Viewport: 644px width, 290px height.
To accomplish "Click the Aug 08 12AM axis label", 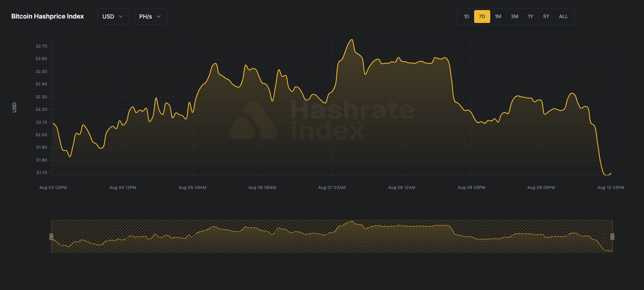I will 402,188.
